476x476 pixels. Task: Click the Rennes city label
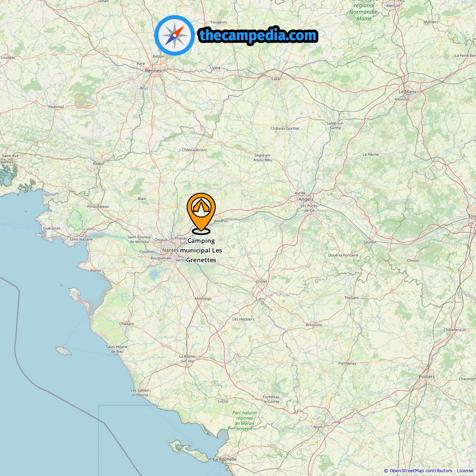tap(153, 71)
